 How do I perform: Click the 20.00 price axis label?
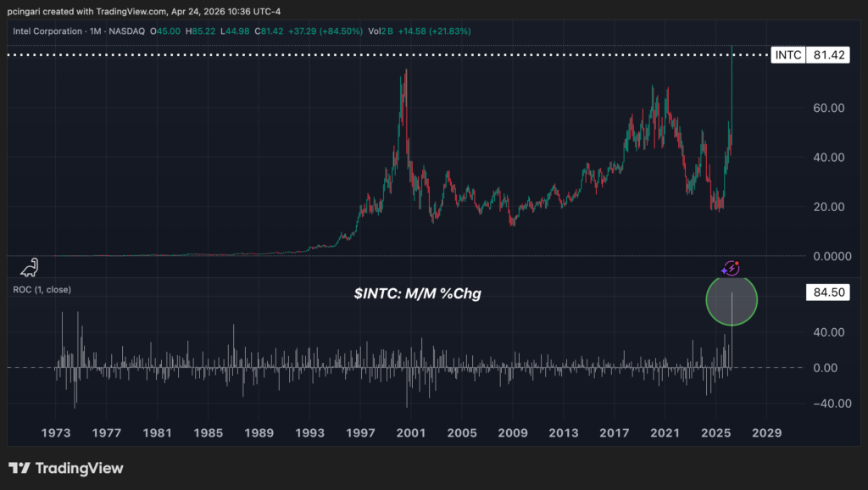point(829,207)
